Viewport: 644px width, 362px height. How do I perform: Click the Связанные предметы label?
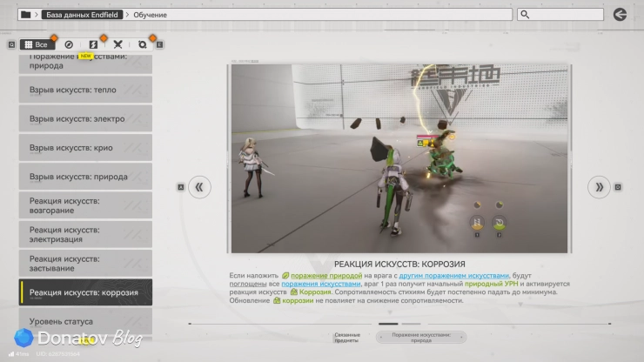click(347, 338)
